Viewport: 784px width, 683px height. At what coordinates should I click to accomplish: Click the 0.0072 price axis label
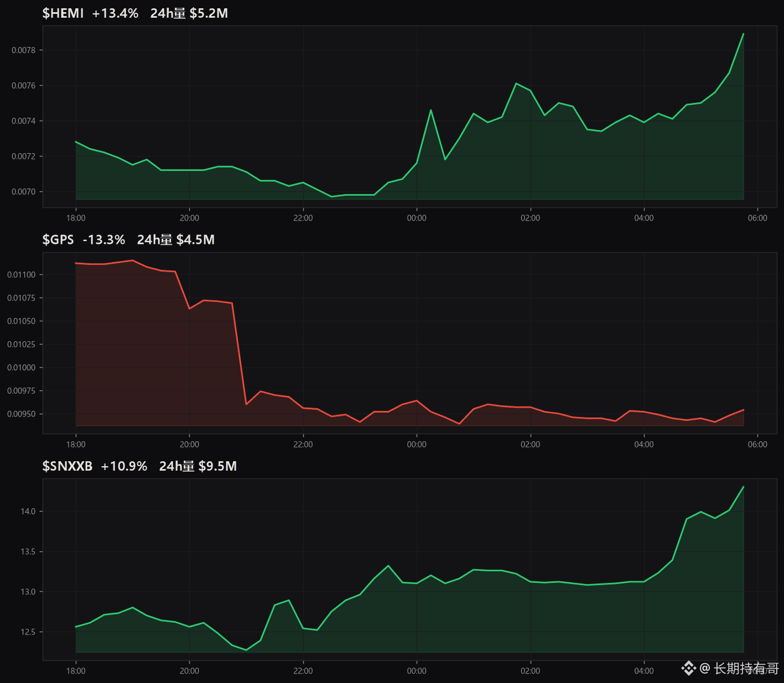23,157
